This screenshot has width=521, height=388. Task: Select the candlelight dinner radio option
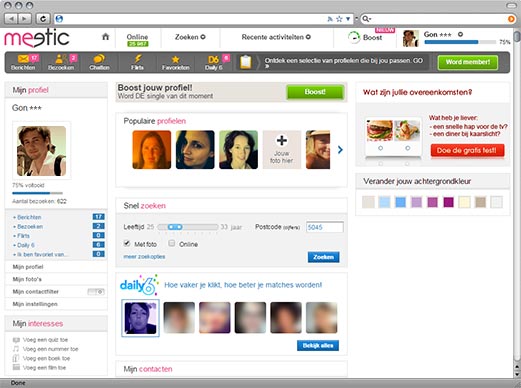(x=408, y=148)
